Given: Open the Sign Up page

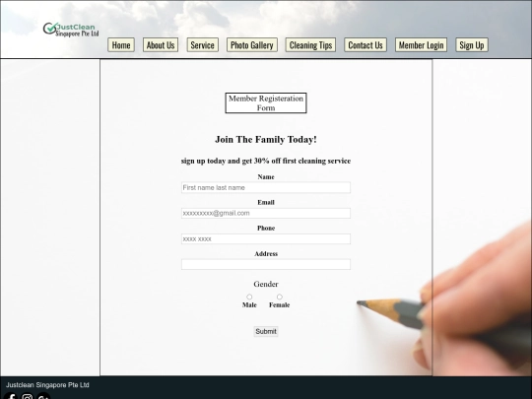Looking at the screenshot, I should coord(472,44).
